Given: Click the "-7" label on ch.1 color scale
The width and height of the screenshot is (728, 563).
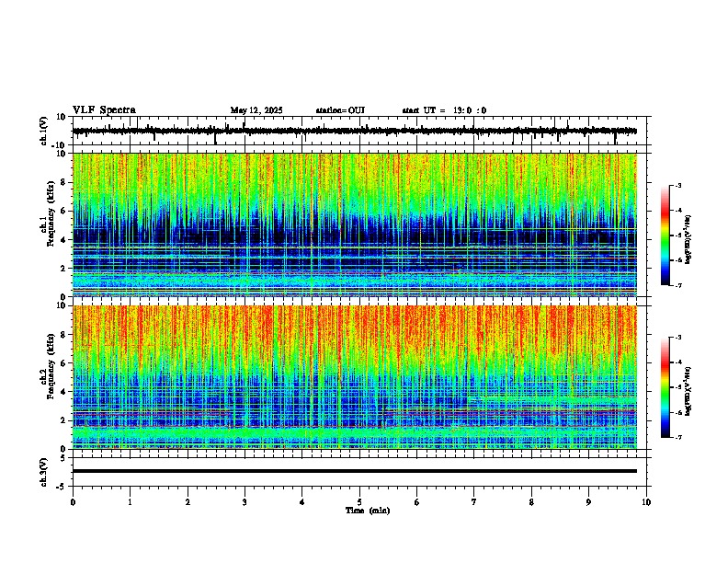Looking at the screenshot, I should tap(678, 285).
